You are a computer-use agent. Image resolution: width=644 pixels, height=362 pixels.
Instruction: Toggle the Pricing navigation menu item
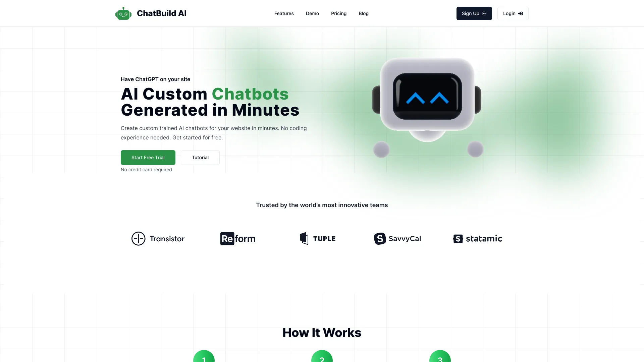click(339, 13)
